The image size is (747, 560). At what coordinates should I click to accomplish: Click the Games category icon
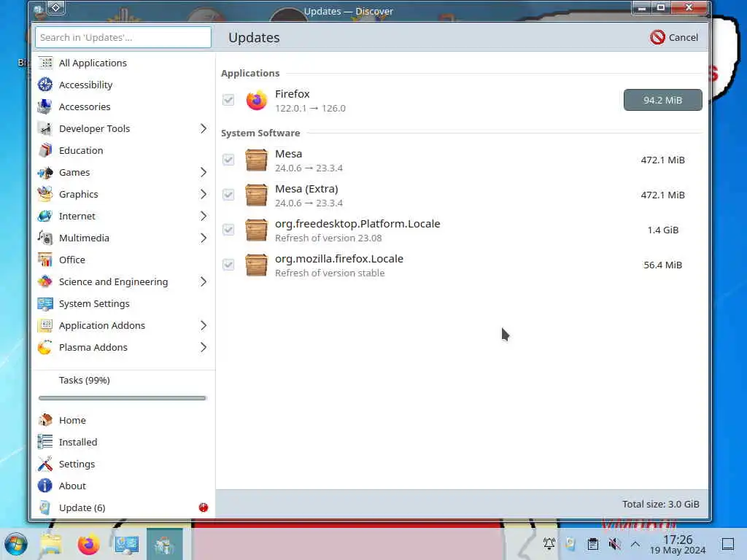pyautogui.click(x=45, y=172)
